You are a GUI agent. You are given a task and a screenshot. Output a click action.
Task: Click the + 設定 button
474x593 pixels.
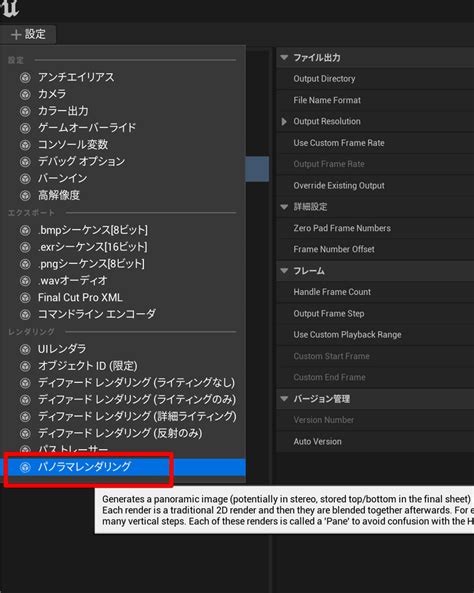(x=28, y=34)
